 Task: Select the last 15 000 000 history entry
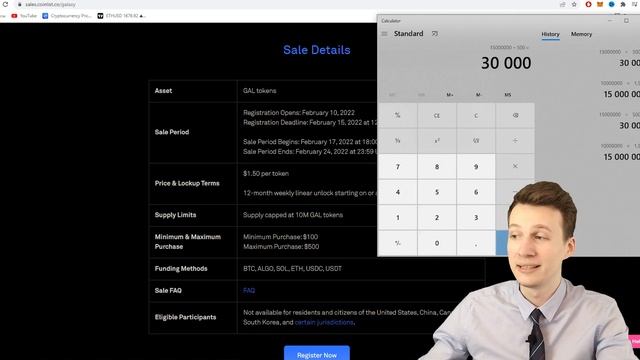pyautogui.click(x=620, y=152)
